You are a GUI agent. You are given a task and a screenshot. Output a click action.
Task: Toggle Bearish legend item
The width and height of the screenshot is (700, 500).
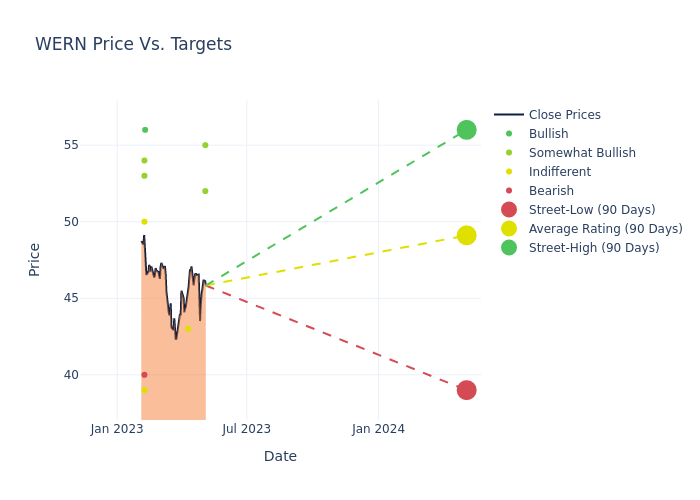pos(551,191)
